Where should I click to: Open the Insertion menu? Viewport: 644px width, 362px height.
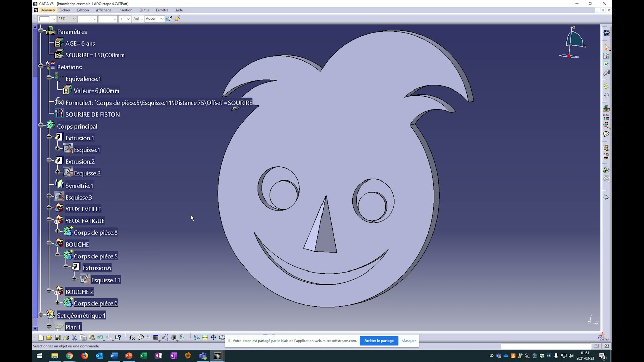tap(125, 10)
